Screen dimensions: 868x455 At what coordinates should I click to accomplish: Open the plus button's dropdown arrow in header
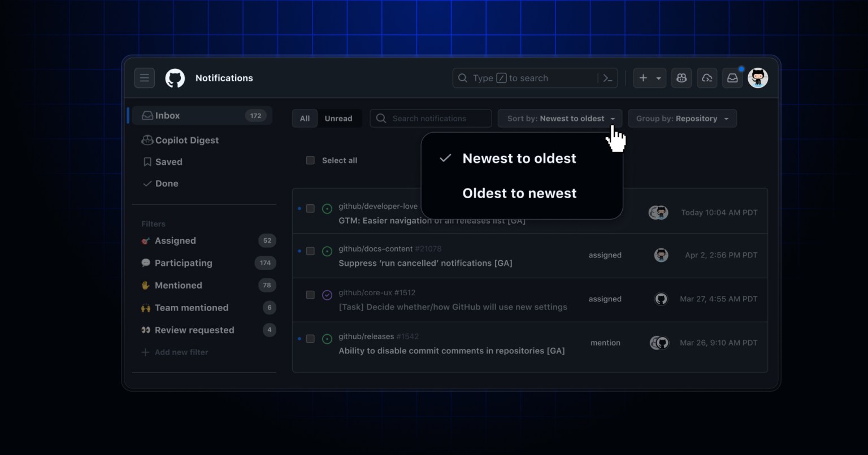coord(659,78)
